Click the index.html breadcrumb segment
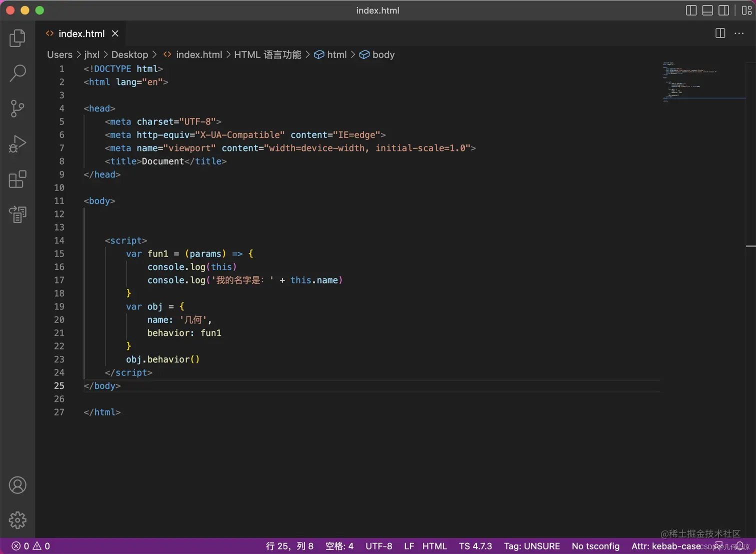The width and height of the screenshot is (756, 554). 193,54
